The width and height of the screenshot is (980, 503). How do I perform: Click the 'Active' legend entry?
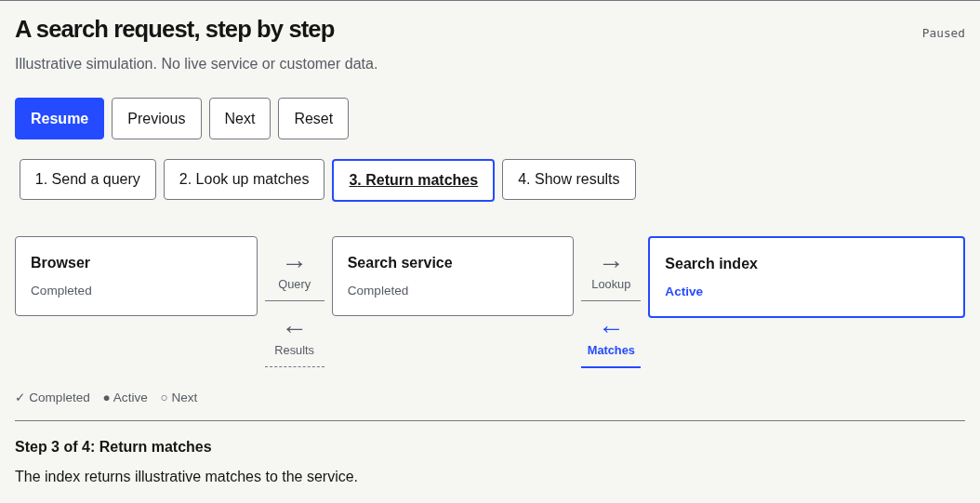[x=125, y=397]
